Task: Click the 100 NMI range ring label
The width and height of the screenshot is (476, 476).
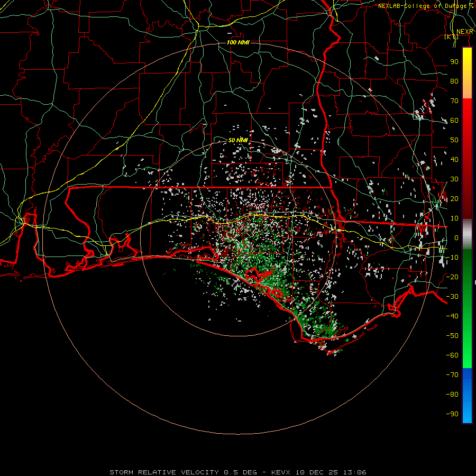Action: 238,42
